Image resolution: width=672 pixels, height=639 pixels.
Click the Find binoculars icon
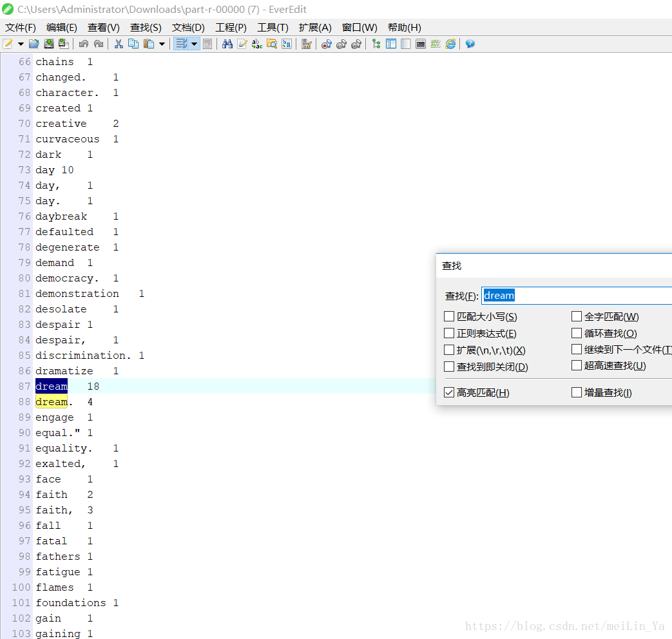click(227, 44)
